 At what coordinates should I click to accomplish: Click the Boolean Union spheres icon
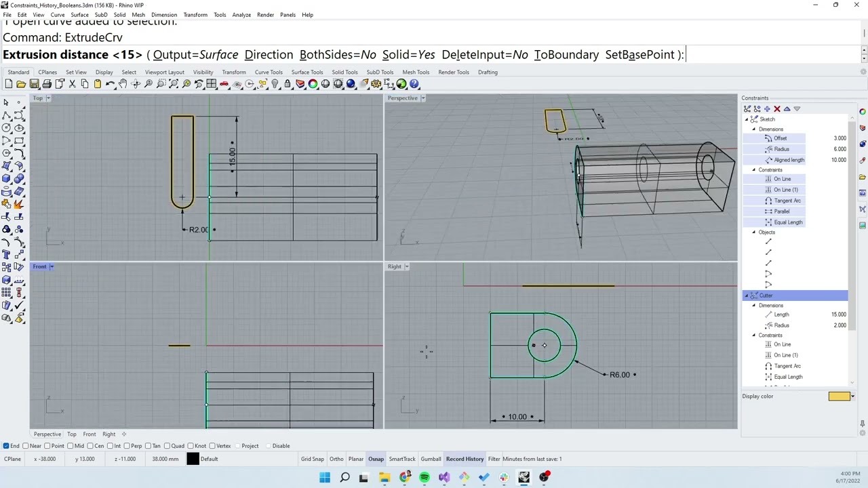coord(19,178)
